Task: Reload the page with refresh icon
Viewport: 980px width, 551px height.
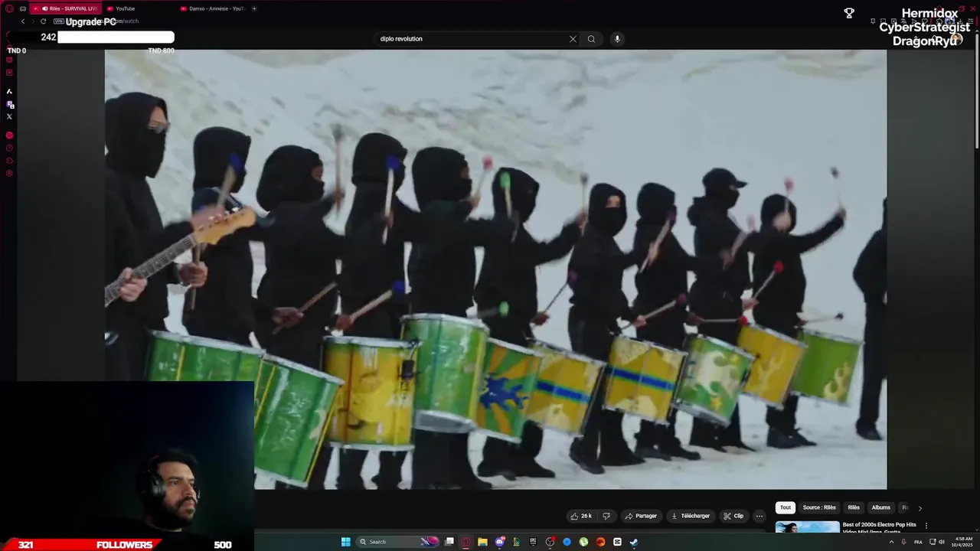Action: [x=43, y=21]
